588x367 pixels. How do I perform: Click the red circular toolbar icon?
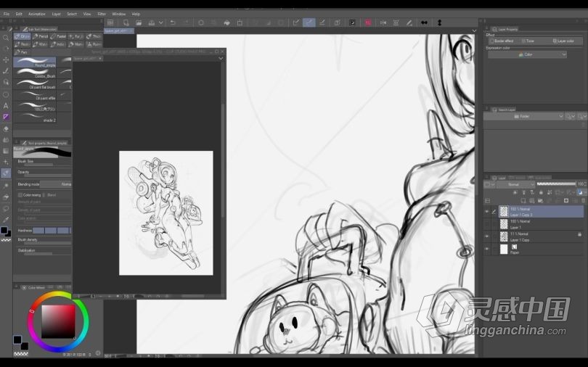click(368, 22)
